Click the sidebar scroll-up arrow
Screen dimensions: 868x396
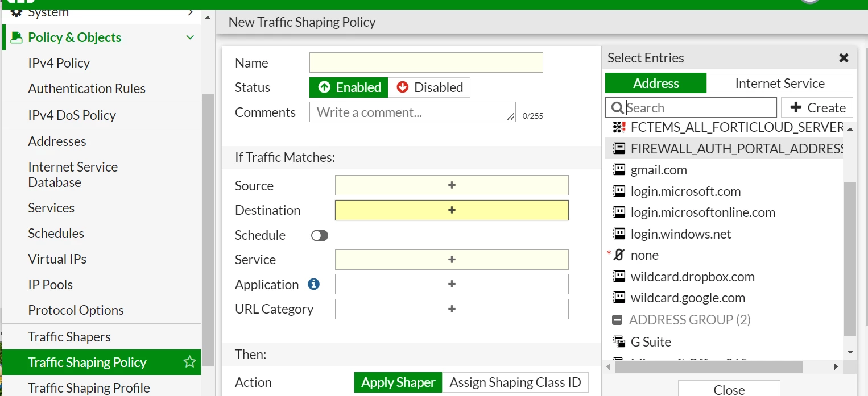[208, 17]
